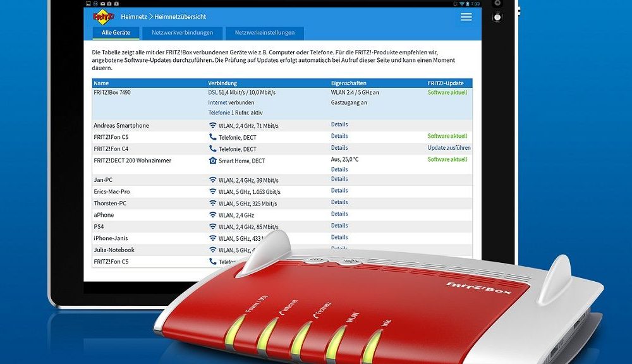Select the Alle Geräte tab
632x364 pixels.
point(115,33)
